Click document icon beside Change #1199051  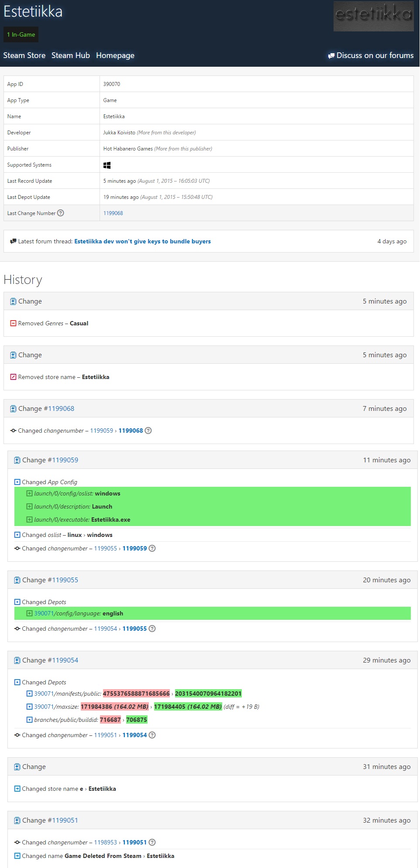[x=17, y=820]
